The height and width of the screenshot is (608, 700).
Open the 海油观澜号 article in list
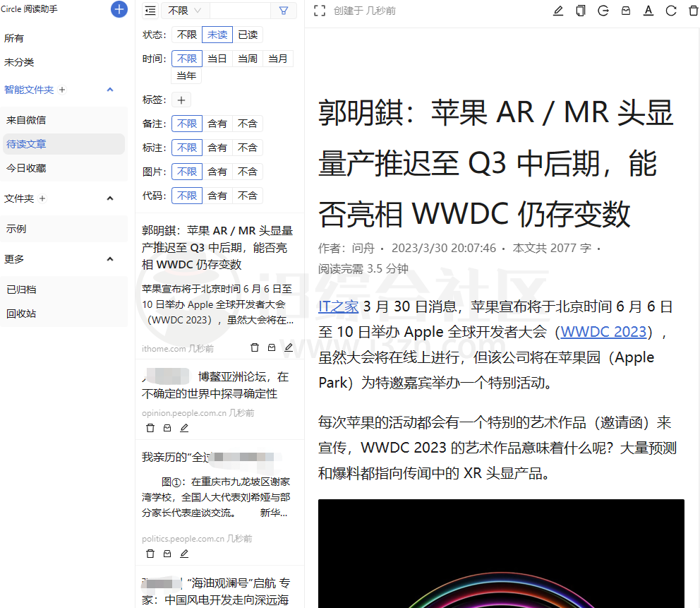coord(216,592)
